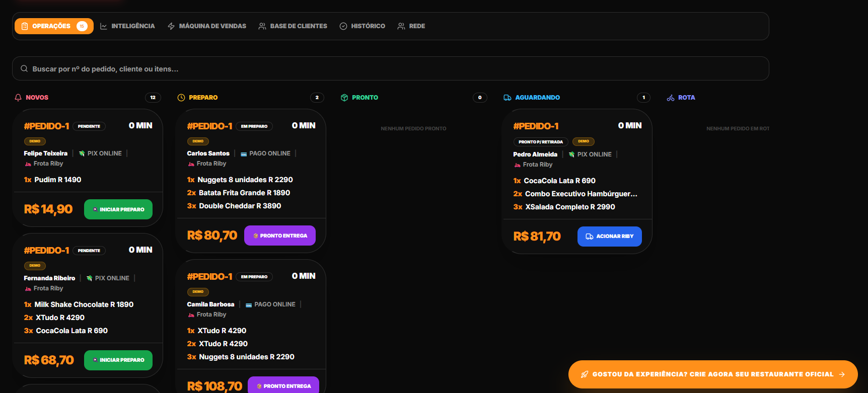Click the customer name Carlos Santos
The image size is (868, 393).
click(208, 153)
